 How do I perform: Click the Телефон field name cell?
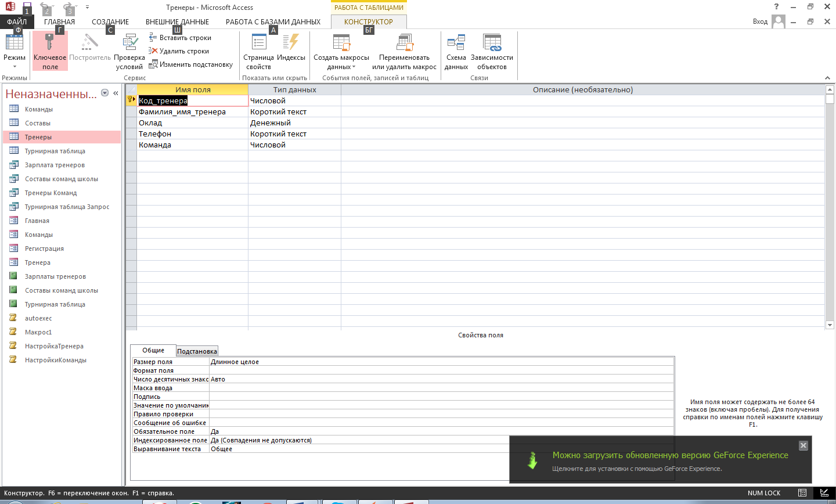tap(192, 134)
